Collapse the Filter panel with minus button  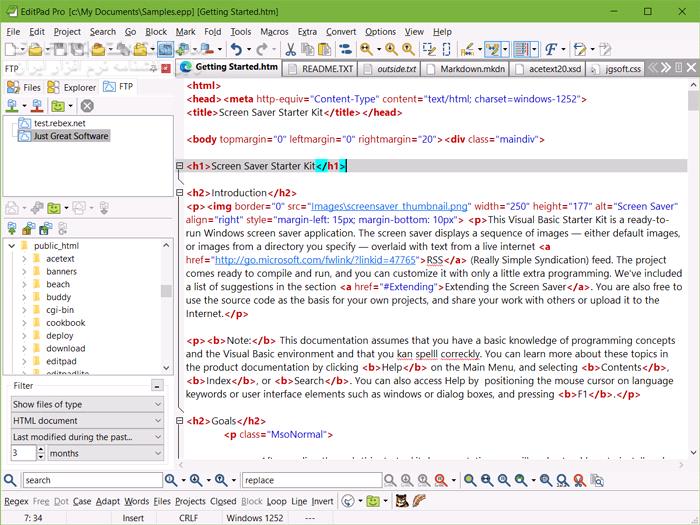(157, 385)
